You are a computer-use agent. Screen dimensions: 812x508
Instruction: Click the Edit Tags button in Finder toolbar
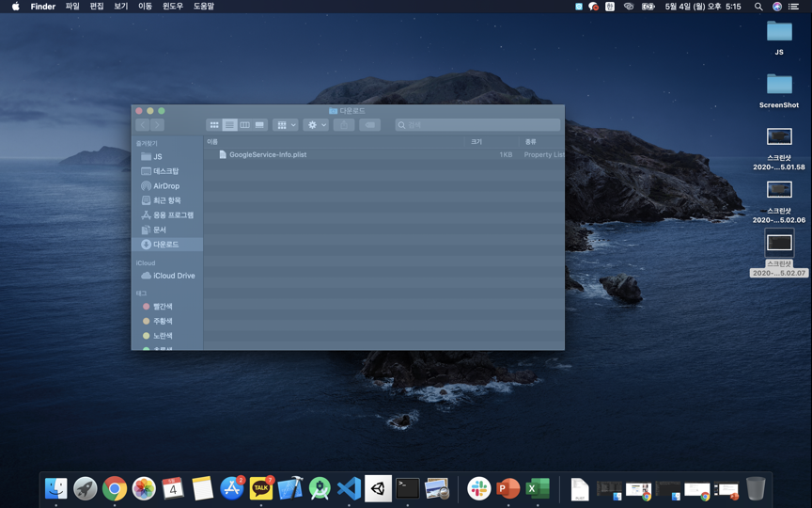point(369,125)
